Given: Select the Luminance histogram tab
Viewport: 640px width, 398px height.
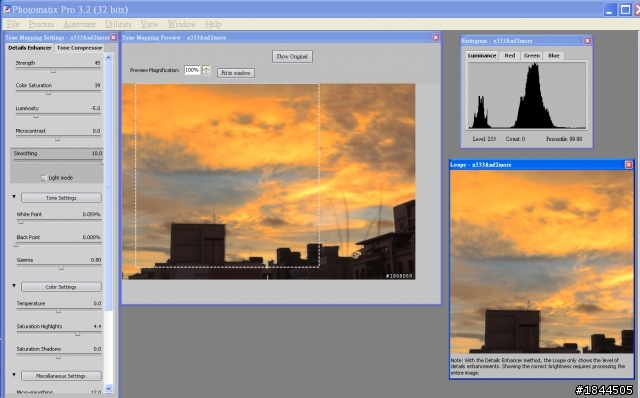Looking at the screenshot, I should pos(482,56).
